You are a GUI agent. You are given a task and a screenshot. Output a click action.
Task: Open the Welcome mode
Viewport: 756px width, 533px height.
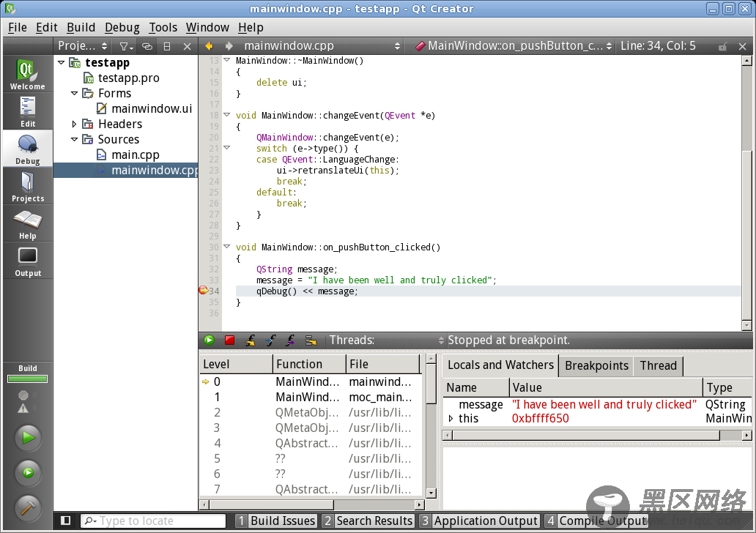[x=28, y=74]
